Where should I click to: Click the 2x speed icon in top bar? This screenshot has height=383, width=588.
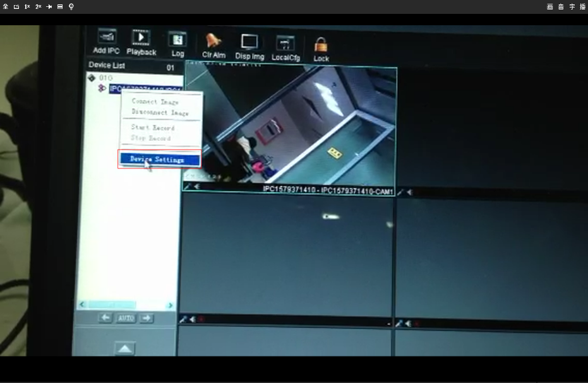click(39, 6)
